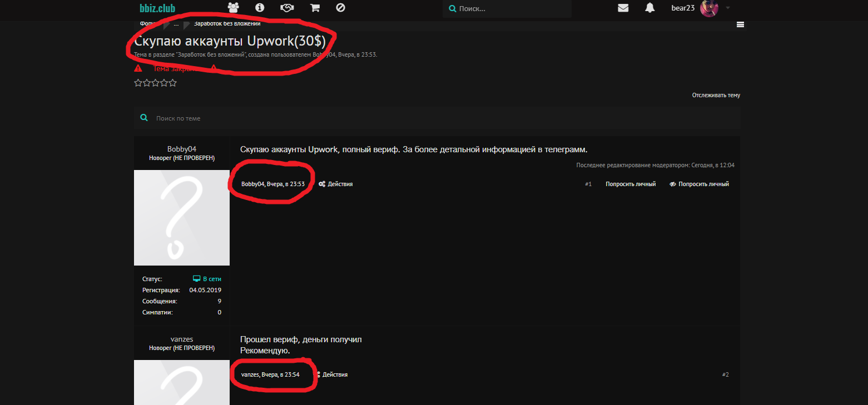This screenshot has height=405, width=868.
Task: Click the reply line "Рекомендую."
Action: coord(265,351)
